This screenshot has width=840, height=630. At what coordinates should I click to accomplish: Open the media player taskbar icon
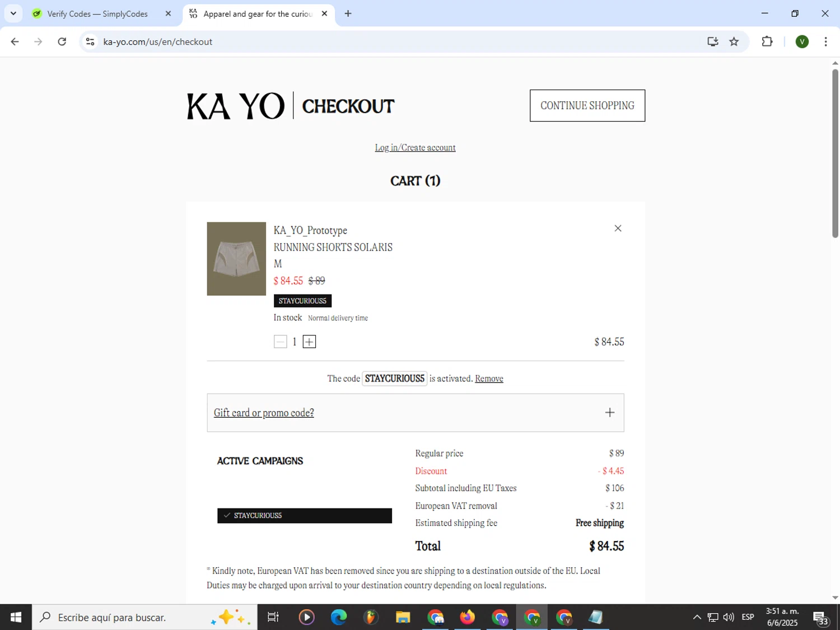[x=306, y=617]
